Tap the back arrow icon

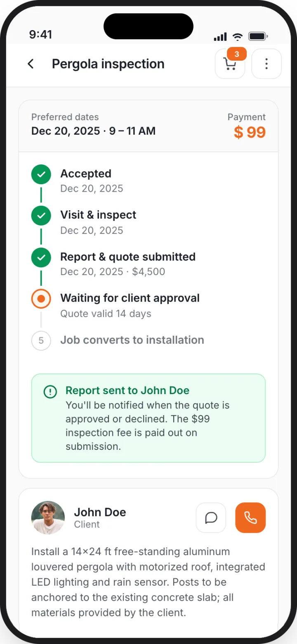tap(31, 64)
